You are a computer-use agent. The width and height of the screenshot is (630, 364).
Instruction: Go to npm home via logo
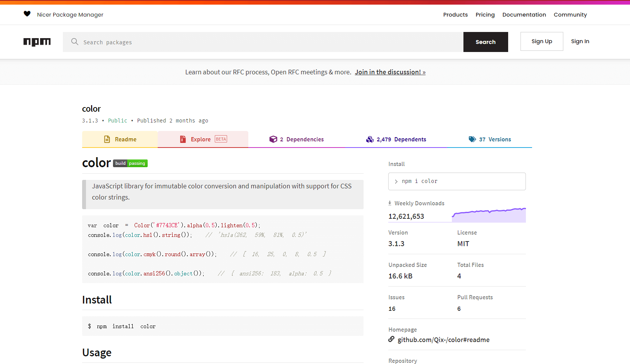(x=37, y=42)
